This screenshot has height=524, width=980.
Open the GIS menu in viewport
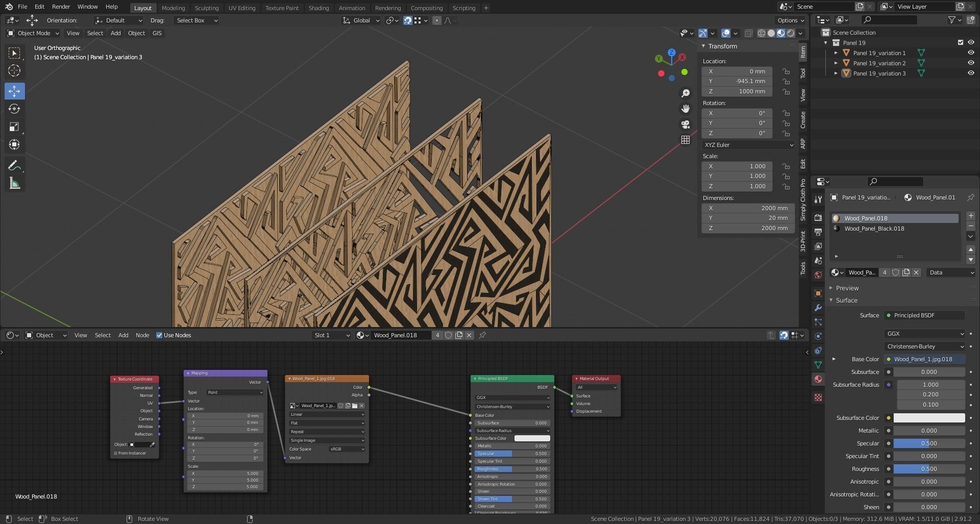[157, 33]
